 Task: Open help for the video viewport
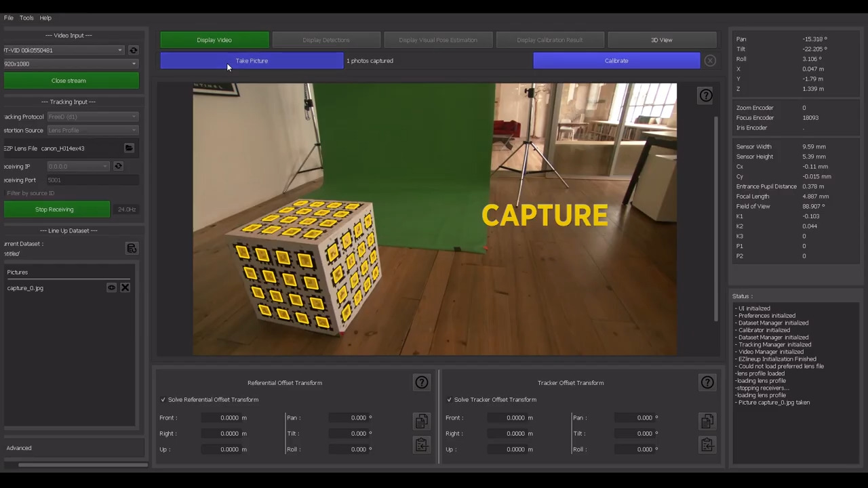coord(705,96)
